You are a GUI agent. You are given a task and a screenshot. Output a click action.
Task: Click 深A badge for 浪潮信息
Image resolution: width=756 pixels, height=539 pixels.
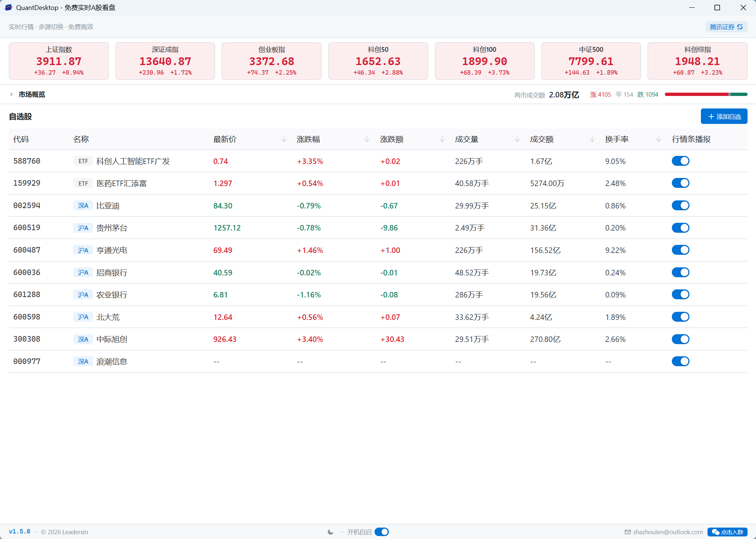pos(83,362)
